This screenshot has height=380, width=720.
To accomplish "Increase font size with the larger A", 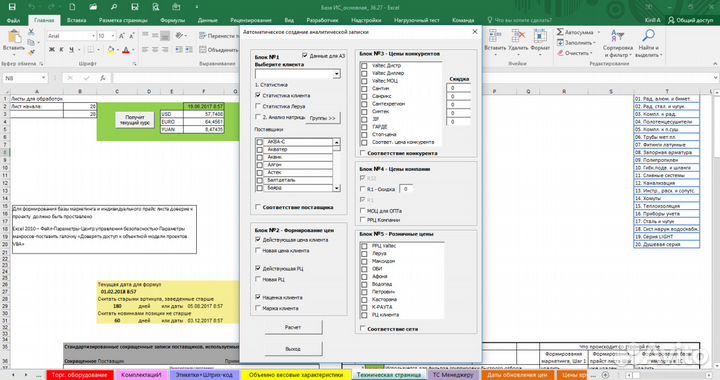I will coord(122,36).
